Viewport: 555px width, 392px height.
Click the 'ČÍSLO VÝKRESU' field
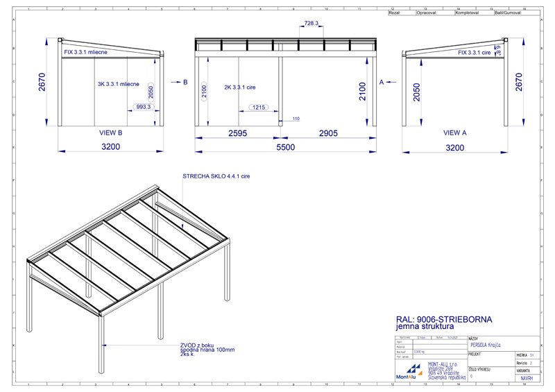tap(491, 374)
